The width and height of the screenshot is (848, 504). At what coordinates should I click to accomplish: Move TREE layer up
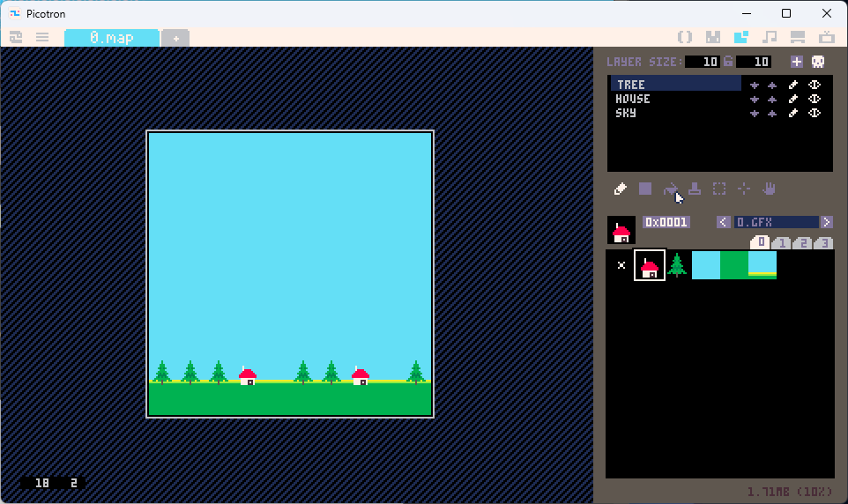[x=772, y=85]
